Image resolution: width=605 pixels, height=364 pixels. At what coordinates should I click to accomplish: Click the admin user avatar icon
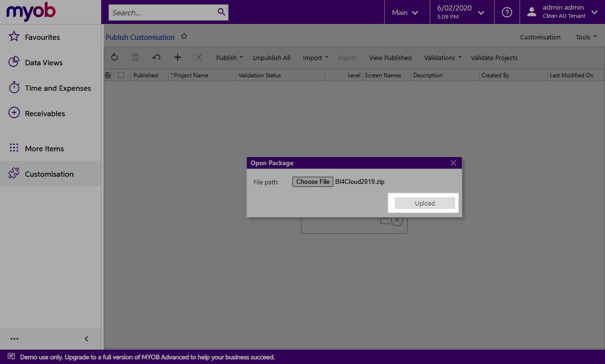(532, 12)
